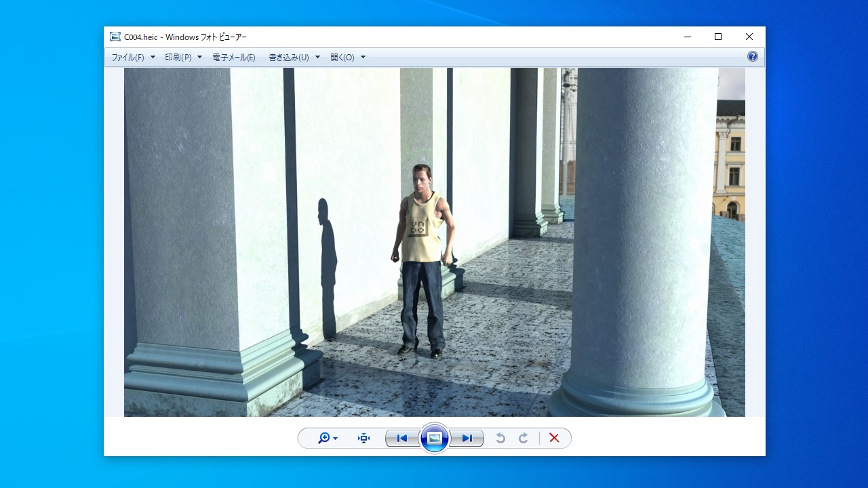
Task: Expand the zoom dropdown arrow
Action: [336, 439]
